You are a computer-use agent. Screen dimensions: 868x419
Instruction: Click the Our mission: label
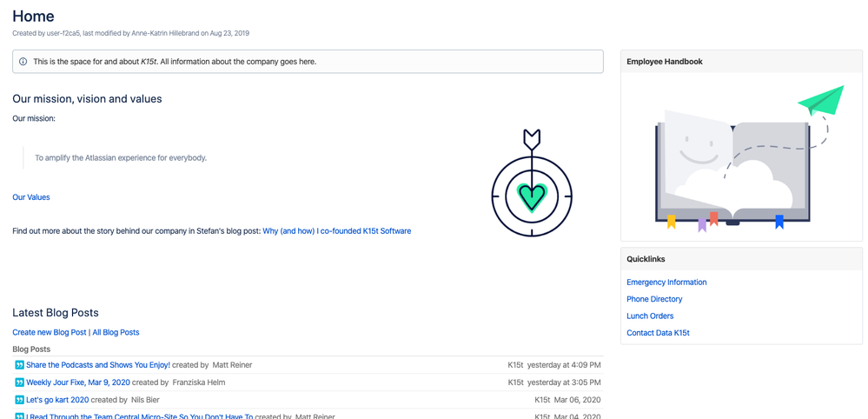(x=34, y=118)
